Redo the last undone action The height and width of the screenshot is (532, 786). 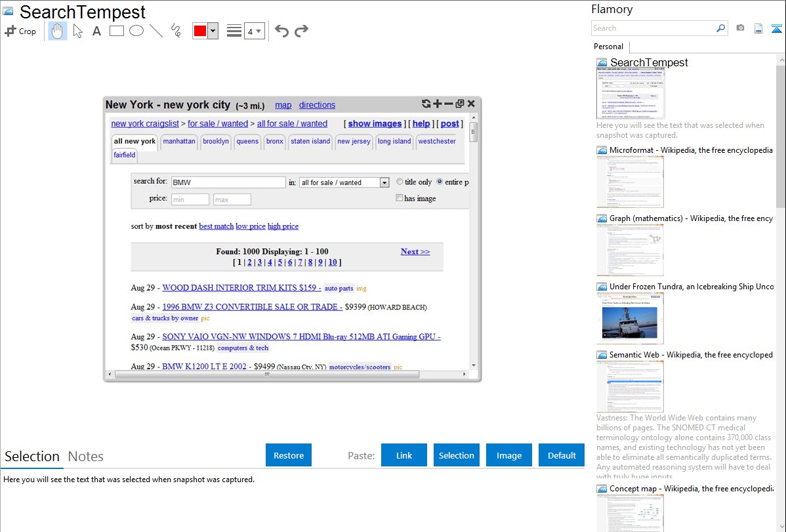coord(301,31)
